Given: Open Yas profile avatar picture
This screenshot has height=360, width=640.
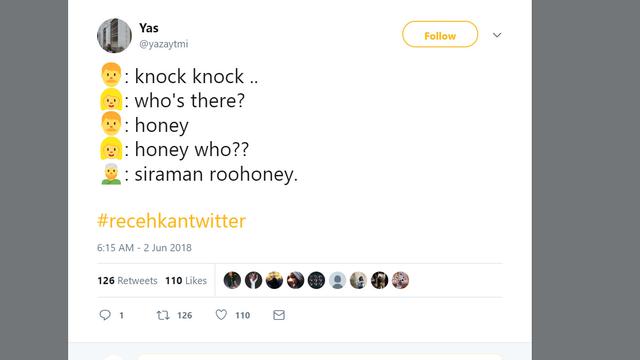Looking at the screenshot, I should pos(114,36).
